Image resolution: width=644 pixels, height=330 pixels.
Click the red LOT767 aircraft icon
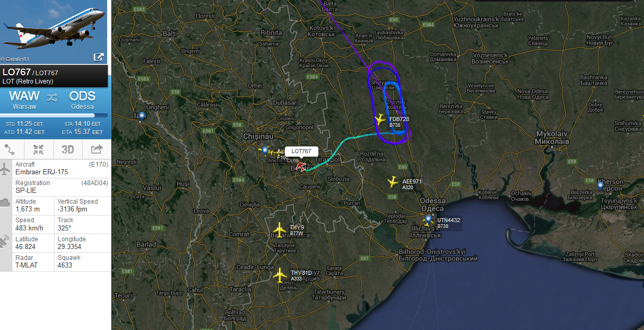301,166
